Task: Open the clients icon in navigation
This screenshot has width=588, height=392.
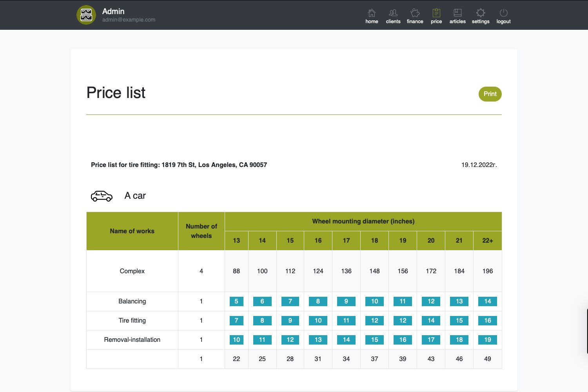Action: pos(393,13)
